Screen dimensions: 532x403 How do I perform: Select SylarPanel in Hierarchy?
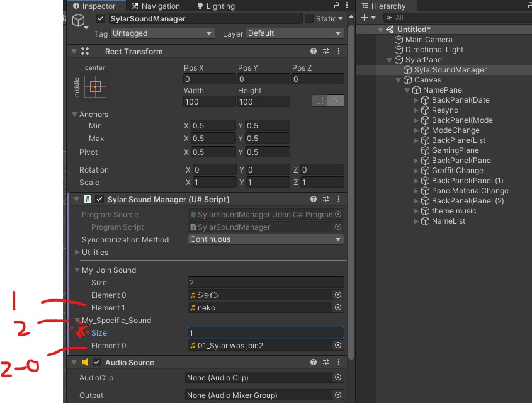pos(424,60)
